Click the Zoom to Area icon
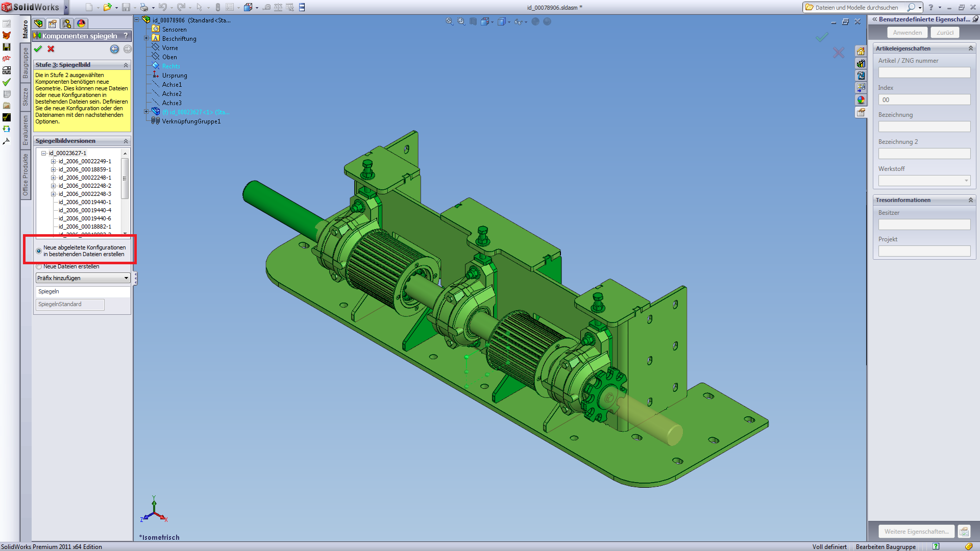The width and height of the screenshot is (980, 551). pos(461,21)
